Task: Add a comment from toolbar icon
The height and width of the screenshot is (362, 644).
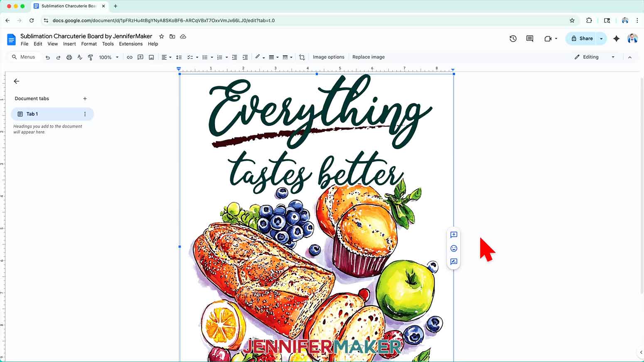Action: [x=140, y=57]
